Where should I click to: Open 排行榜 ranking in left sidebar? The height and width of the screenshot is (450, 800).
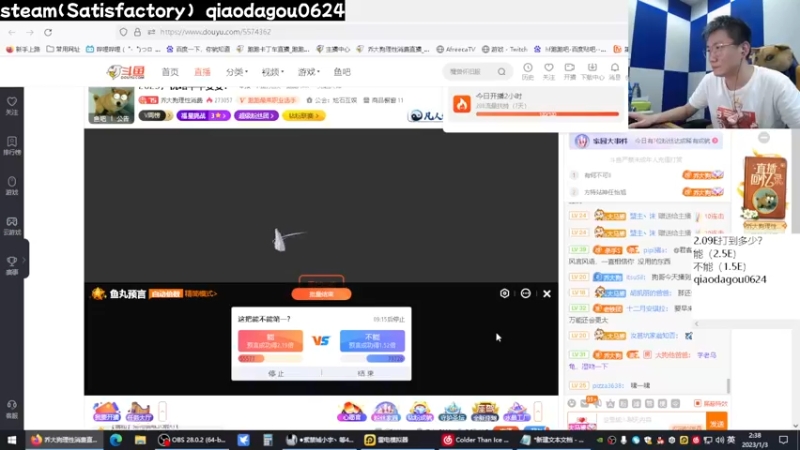coord(12,145)
